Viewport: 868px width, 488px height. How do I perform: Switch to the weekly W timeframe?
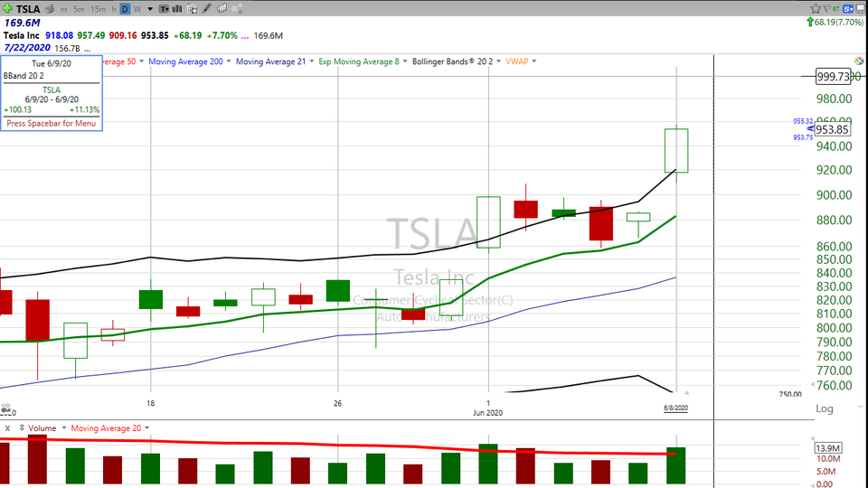(x=137, y=8)
